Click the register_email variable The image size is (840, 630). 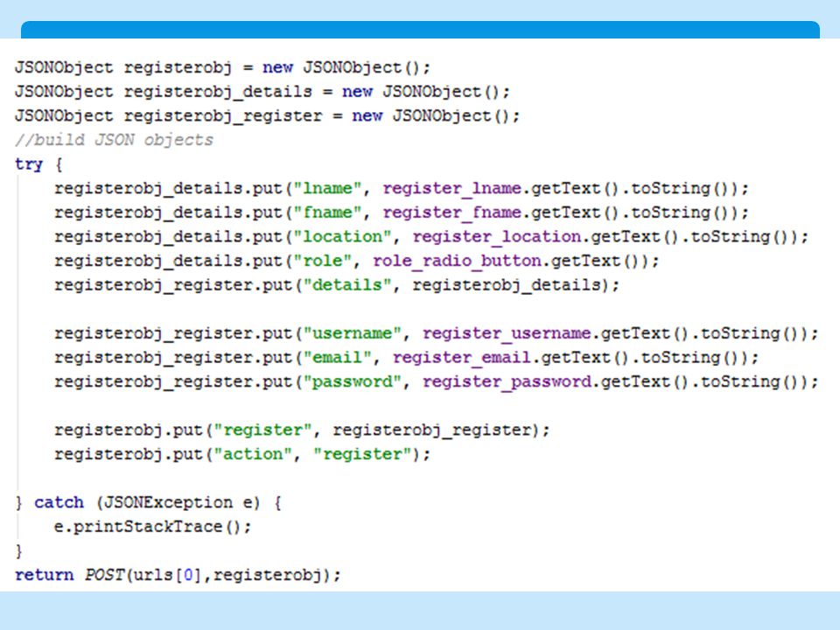coord(462,358)
